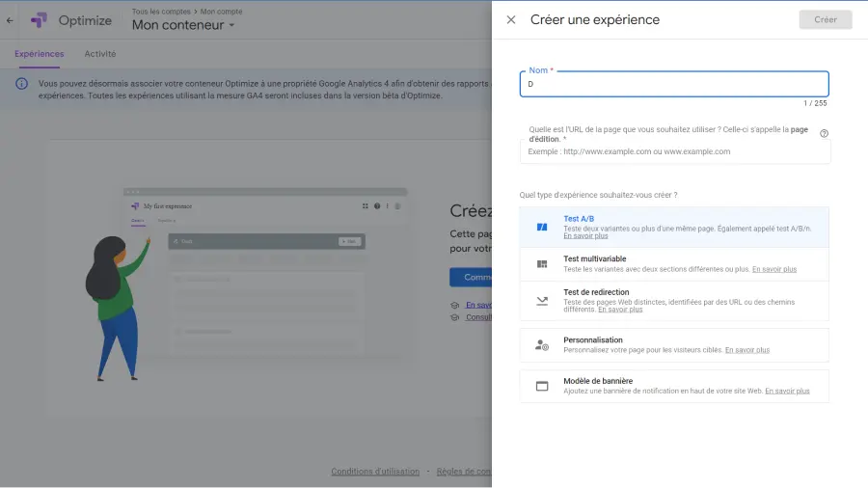Select the Personnalisation option
This screenshot has width=868, height=488.
coord(674,345)
